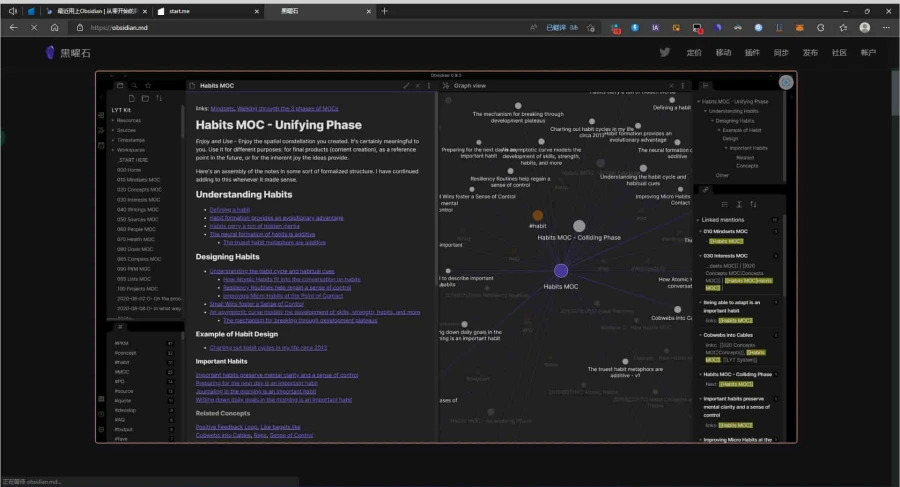Open the '最近用上Obsidian' browser tab
Screen dimensions: 900x487
pyautogui.click(x=96, y=11)
